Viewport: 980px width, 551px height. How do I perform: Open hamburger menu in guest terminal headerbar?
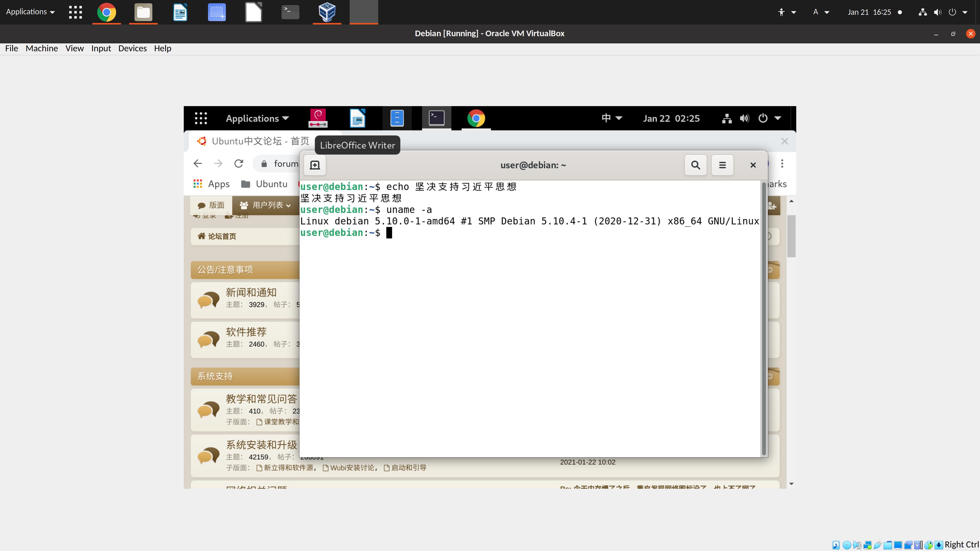pyautogui.click(x=722, y=165)
